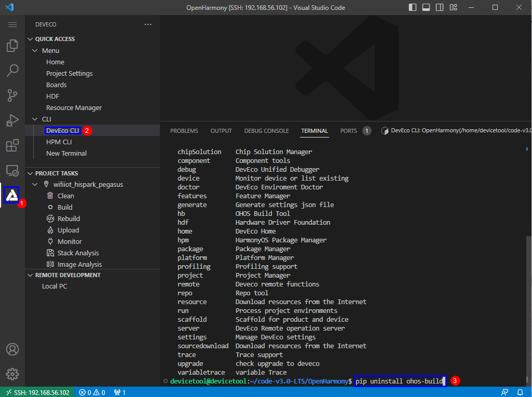Switch to the DEBUG CONSOLE tab
Viewport: 532px width, 397px height.
tap(266, 131)
